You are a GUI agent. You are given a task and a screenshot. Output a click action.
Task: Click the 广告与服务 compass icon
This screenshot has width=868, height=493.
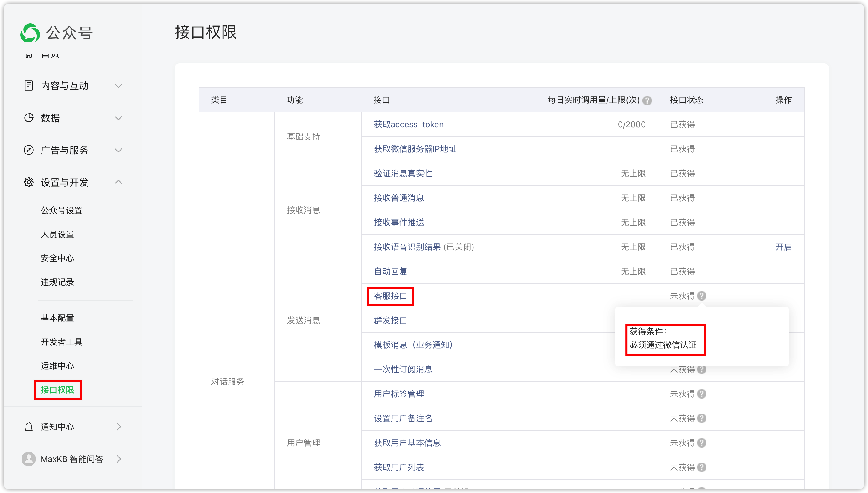pos(29,150)
